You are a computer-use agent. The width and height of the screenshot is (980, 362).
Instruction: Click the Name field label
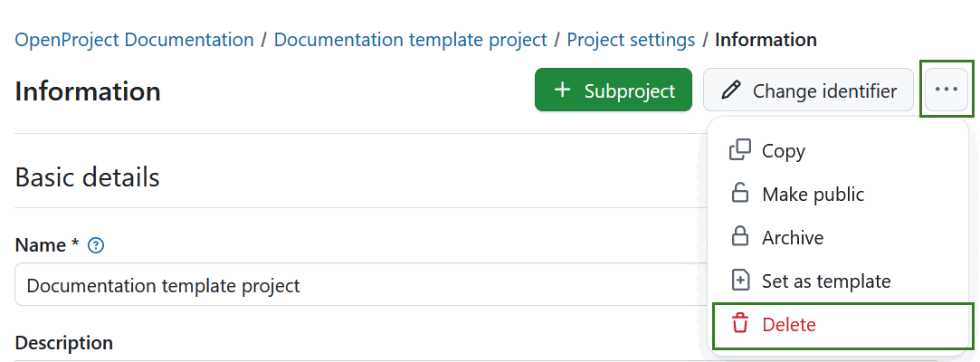point(41,245)
